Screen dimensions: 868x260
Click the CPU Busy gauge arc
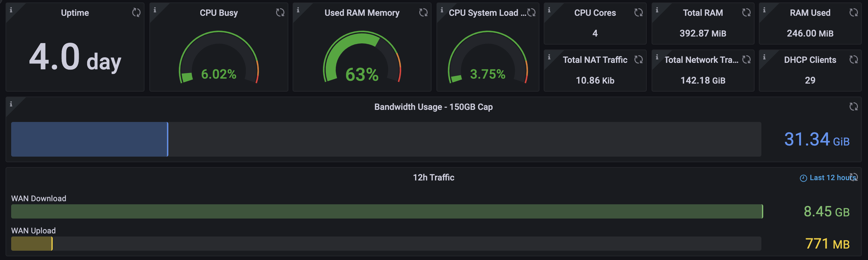[x=219, y=37]
